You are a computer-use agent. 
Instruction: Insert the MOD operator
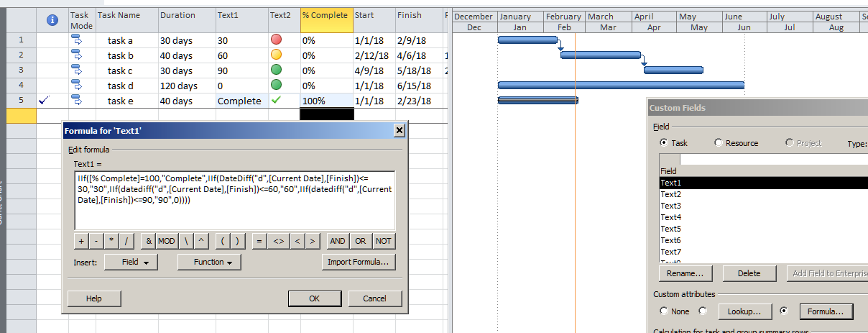(x=167, y=241)
